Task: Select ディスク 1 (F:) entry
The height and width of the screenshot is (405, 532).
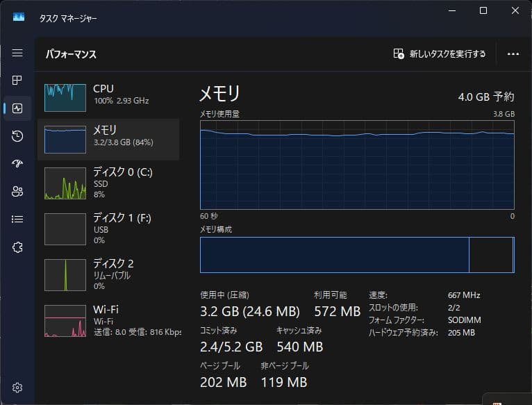Action: 108,229
